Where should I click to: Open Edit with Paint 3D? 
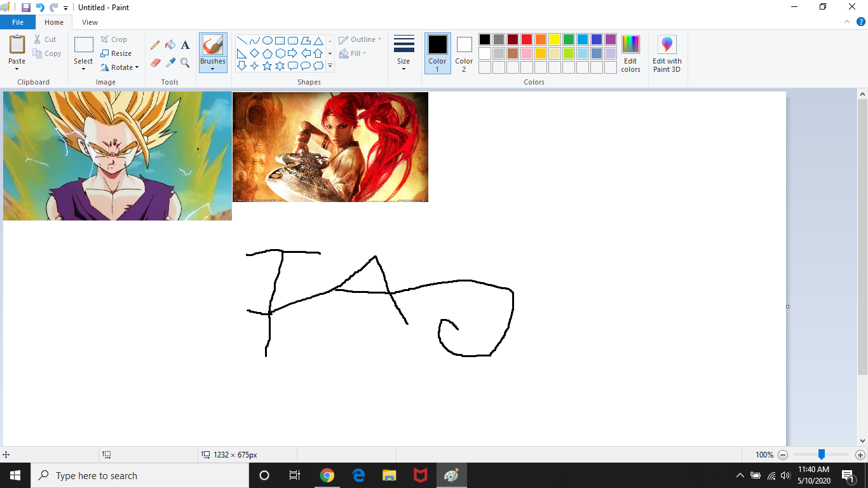tap(667, 54)
